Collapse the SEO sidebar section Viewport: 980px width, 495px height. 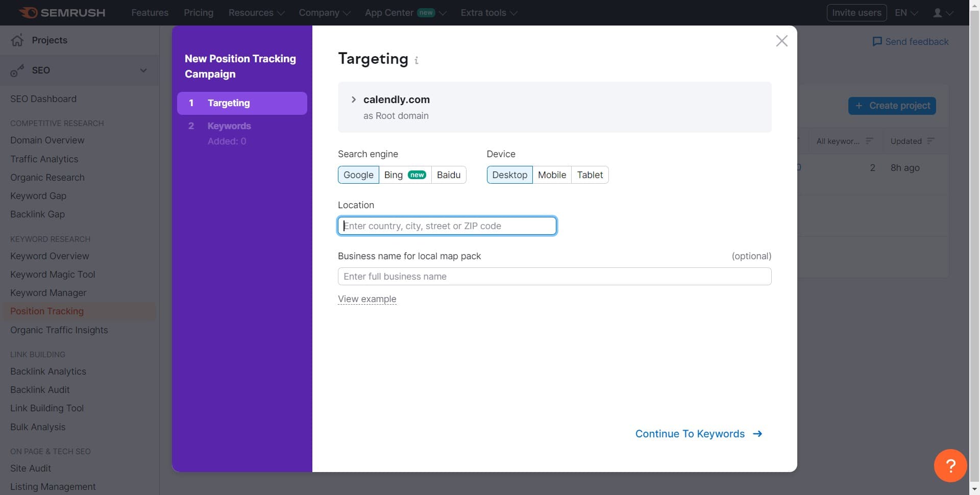point(143,70)
